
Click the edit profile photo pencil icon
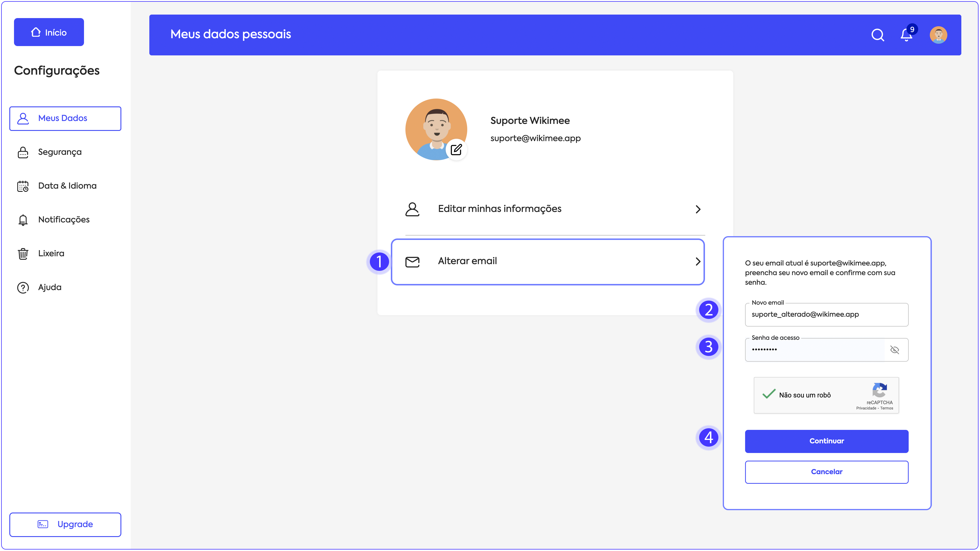(x=456, y=150)
